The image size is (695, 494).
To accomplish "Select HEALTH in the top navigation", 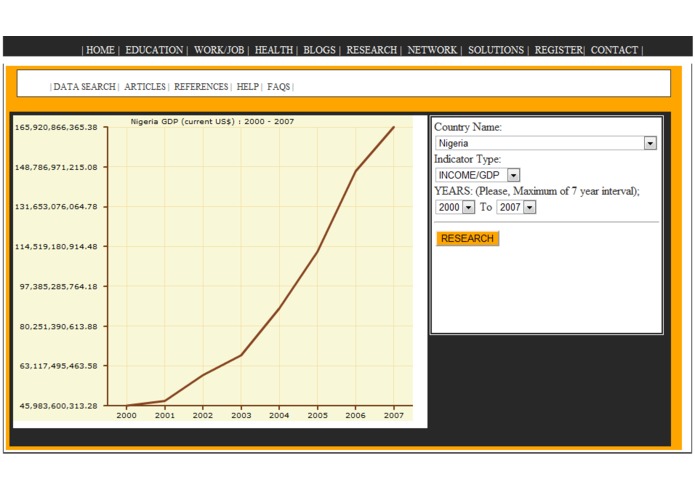I will (274, 50).
